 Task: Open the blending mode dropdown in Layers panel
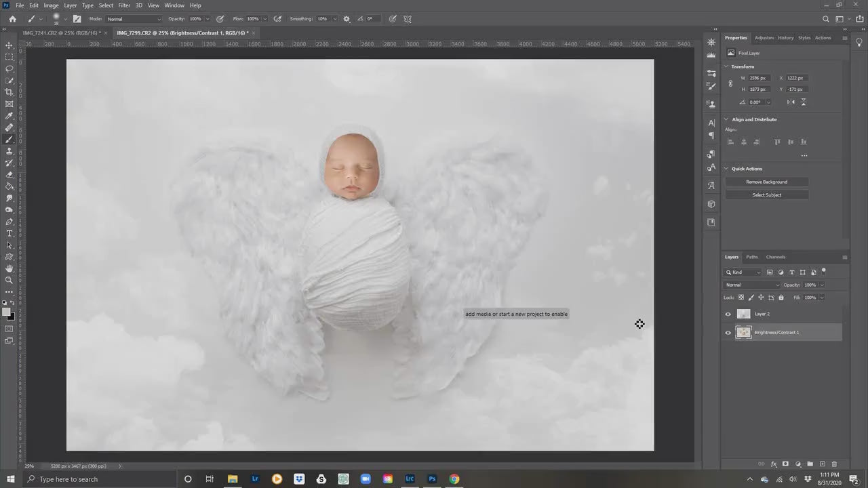(x=751, y=285)
